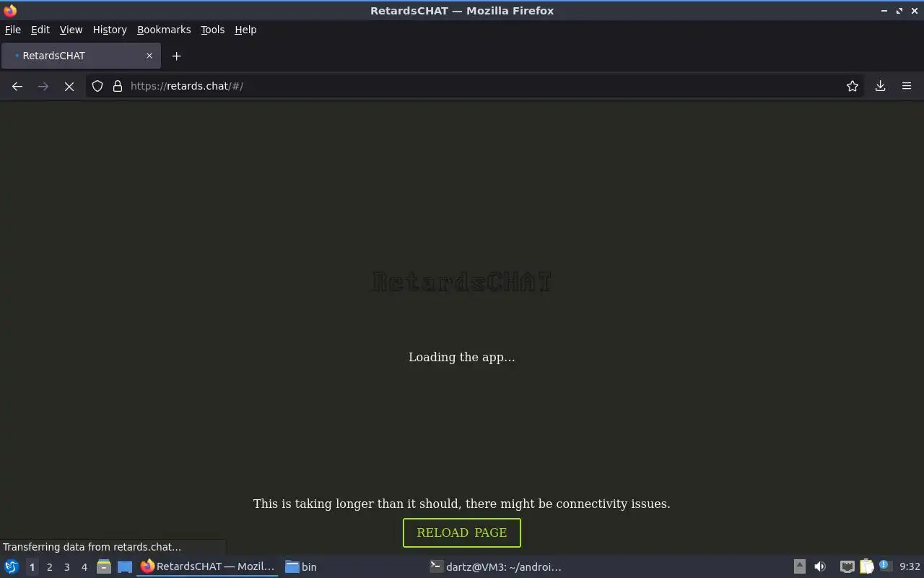Open the History menu

[x=110, y=30]
